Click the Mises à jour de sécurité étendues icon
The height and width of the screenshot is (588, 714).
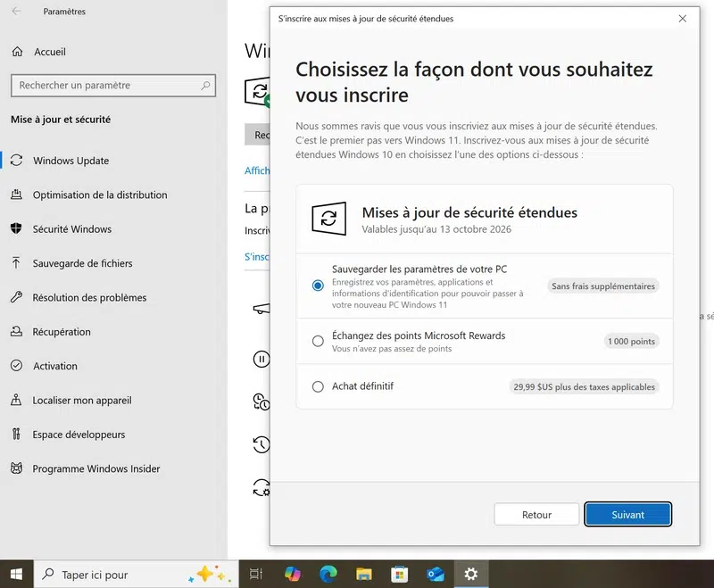pos(328,219)
